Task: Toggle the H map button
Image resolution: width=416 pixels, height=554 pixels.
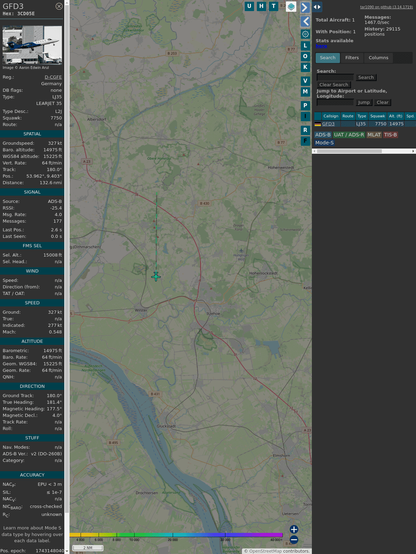Action: point(261,6)
